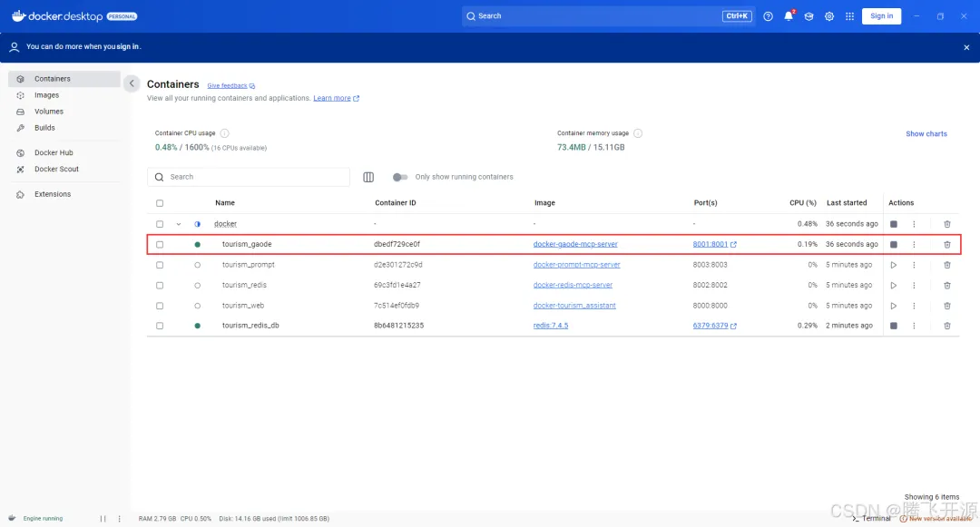Open more actions for tourism_gaode
Screen dimensions: 980x527
[x=914, y=244]
